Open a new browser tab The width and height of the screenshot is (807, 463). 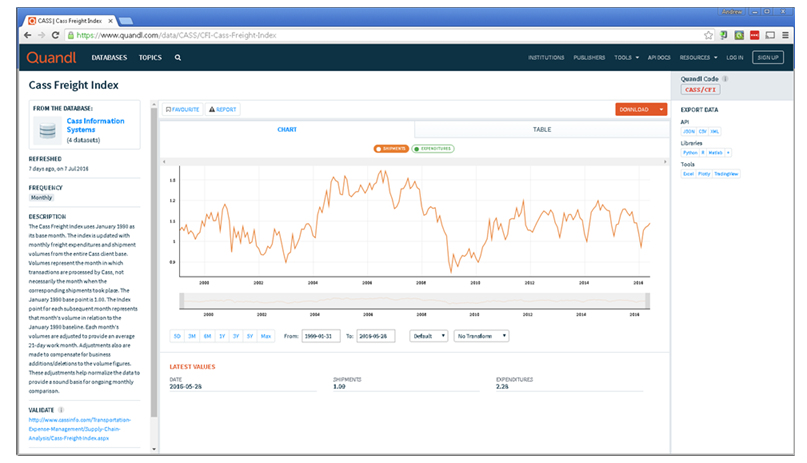coord(126,21)
